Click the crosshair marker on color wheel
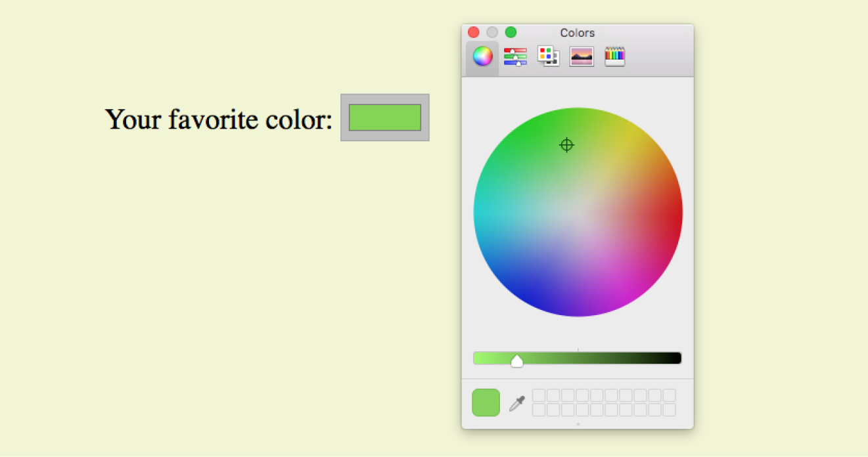 coord(566,145)
